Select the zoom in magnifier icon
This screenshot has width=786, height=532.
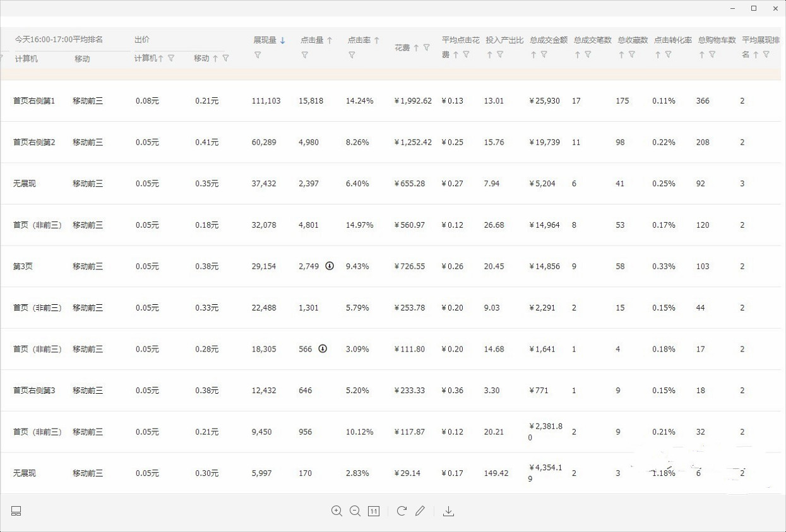pos(336,511)
